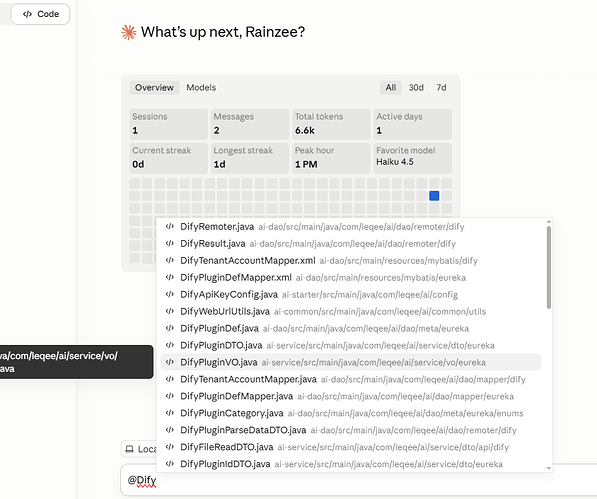Click the file icon next to DifyApiKeyConfig.java

pyautogui.click(x=170, y=294)
